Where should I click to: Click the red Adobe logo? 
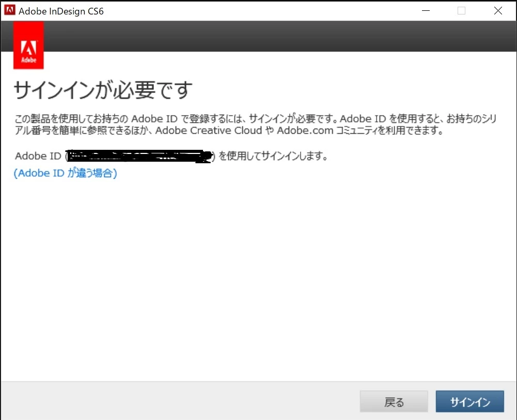(28, 45)
